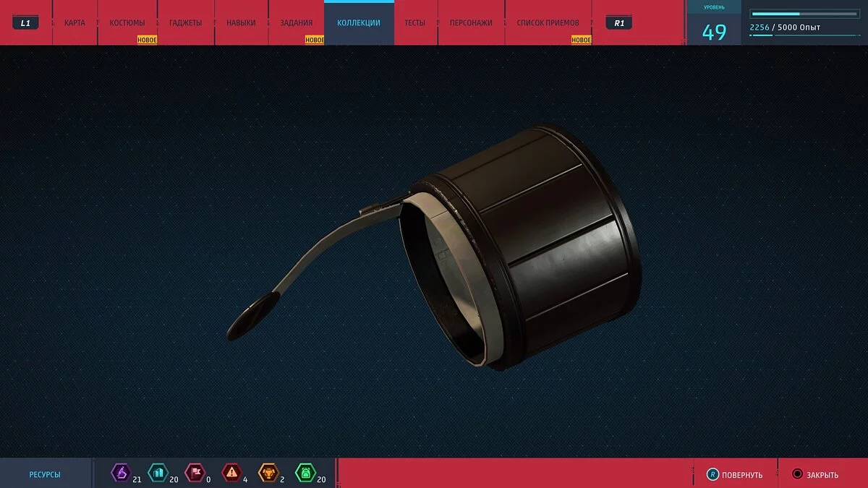The height and width of the screenshot is (488, 868).
Task: Click the '2256 / 5000 Опыт' text
Action: (x=785, y=27)
